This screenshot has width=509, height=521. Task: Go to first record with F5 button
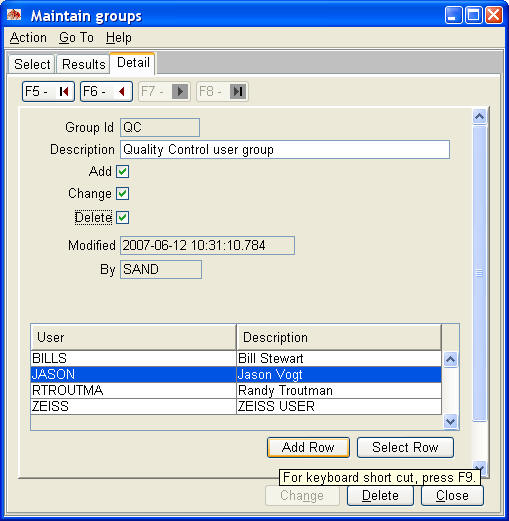48,91
